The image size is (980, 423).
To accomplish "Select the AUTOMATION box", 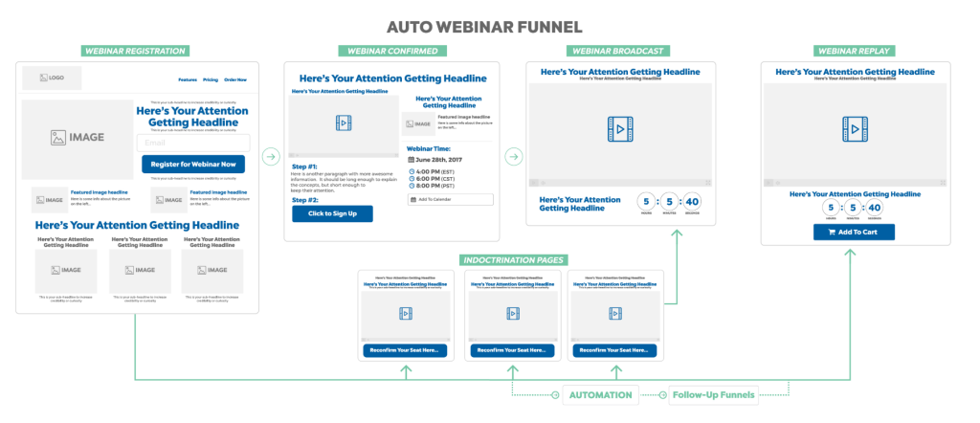I will pyautogui.click(x=599, y=394).
